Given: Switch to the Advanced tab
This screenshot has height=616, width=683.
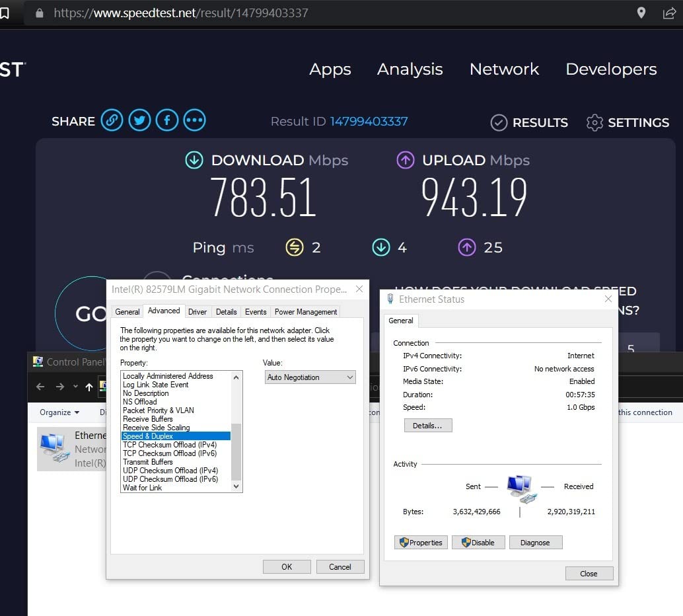Looking at the screenshot, I should [164, 311].
